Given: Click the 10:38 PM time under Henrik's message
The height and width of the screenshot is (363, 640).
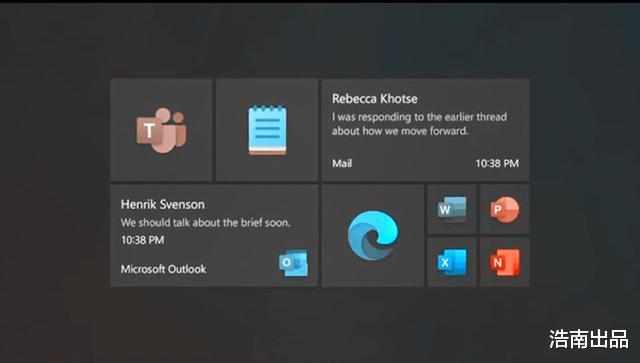Looking at the screenshot, I should point(142,240).
